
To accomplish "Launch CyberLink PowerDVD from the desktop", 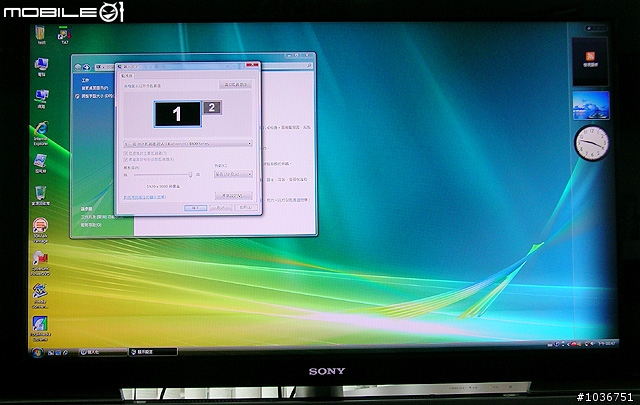I will (x=40, y=263).
